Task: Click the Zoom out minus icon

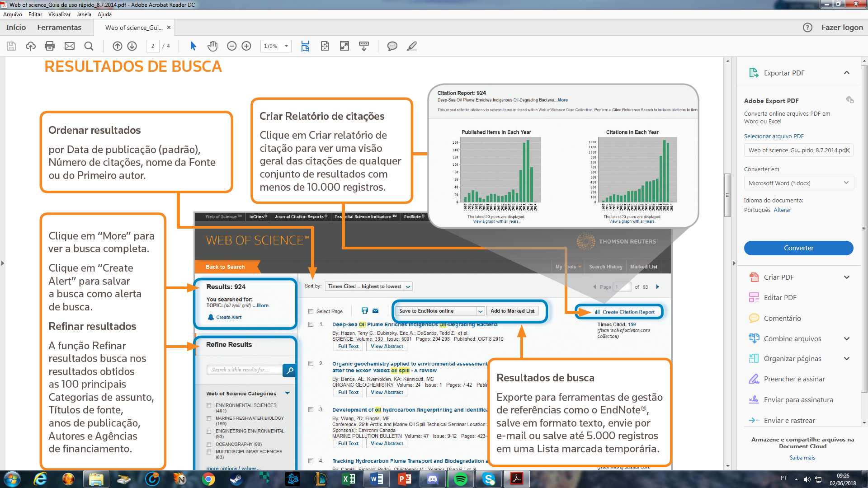Action: click(231, 46)
